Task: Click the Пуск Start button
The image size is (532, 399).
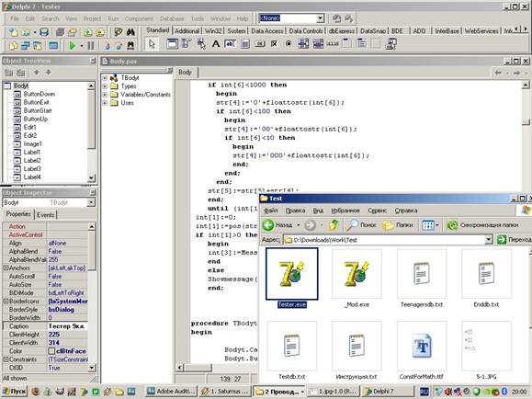Action: point(15,392)
